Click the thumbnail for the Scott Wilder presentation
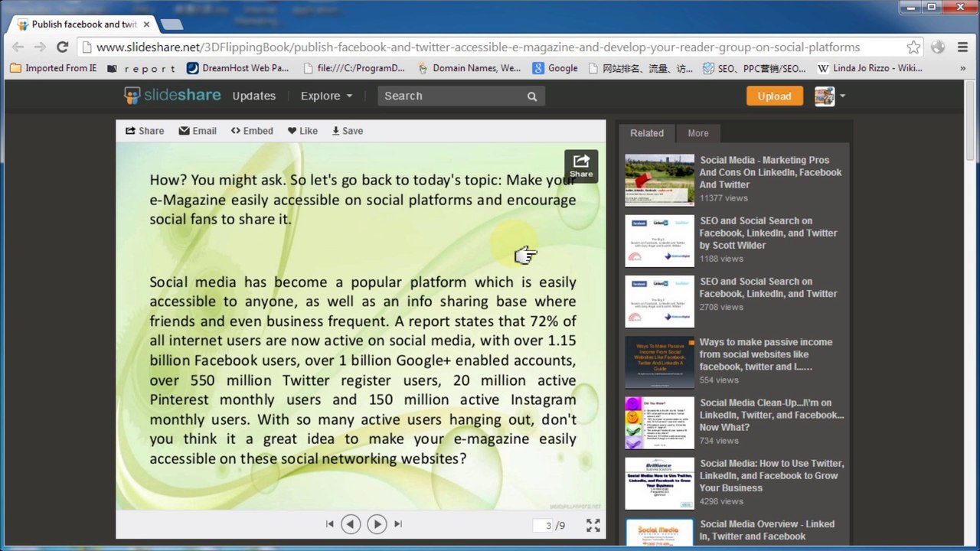Viewport: 980px width, 551px height. [659, 240]
